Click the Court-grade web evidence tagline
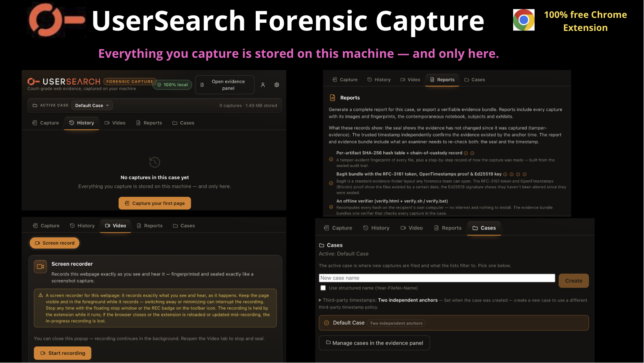Image resolution: width=644 pixels, height=363 pixels. pyautogui.click(x=82, y=89)
